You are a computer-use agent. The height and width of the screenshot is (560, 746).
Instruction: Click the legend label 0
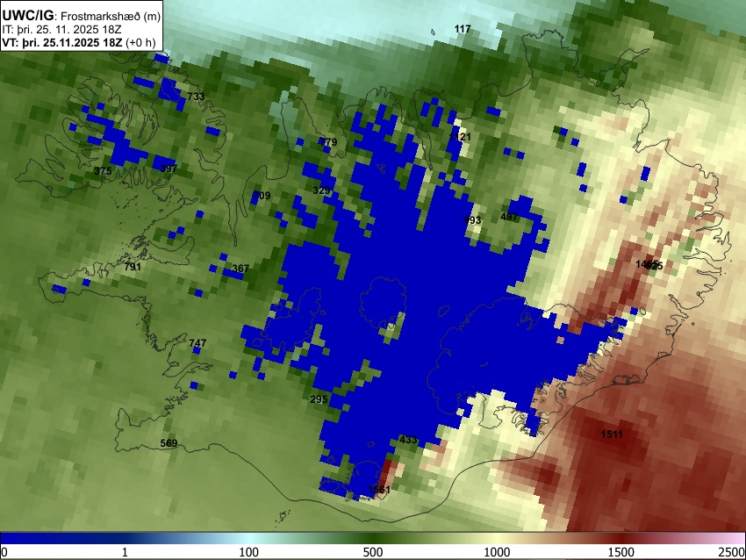[4, 552]
